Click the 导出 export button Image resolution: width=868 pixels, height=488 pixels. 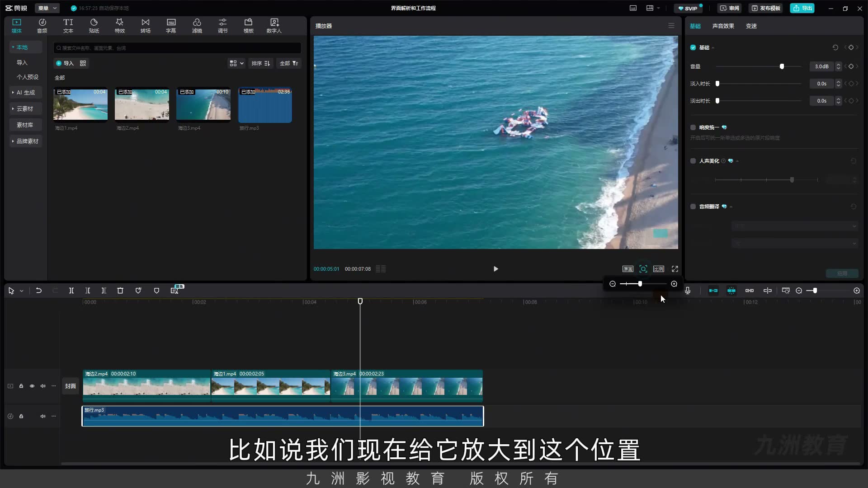802,8
